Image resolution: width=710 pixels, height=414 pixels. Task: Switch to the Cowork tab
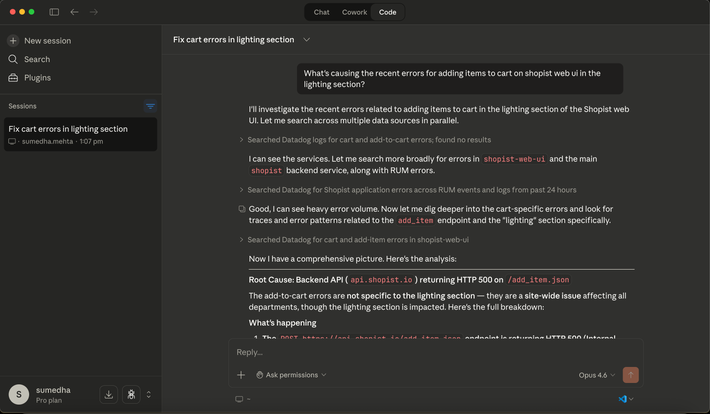tap(354, 12)
